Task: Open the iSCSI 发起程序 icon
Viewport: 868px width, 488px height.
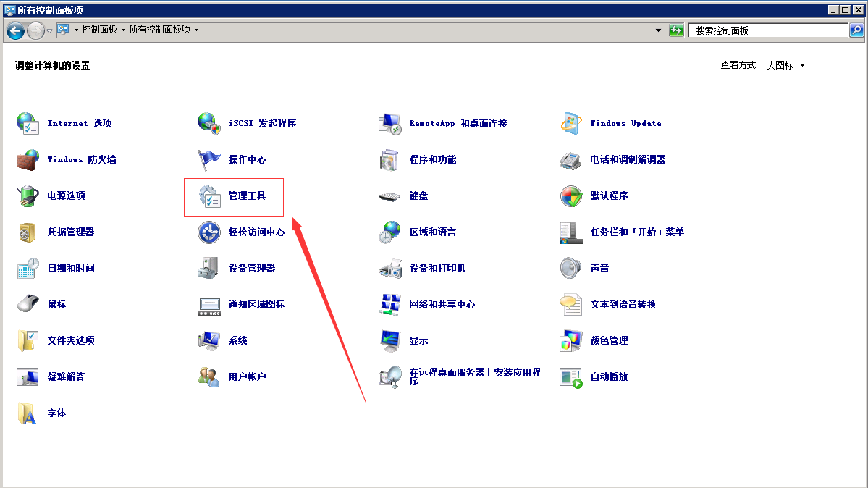Action: (x=209, y=123)
